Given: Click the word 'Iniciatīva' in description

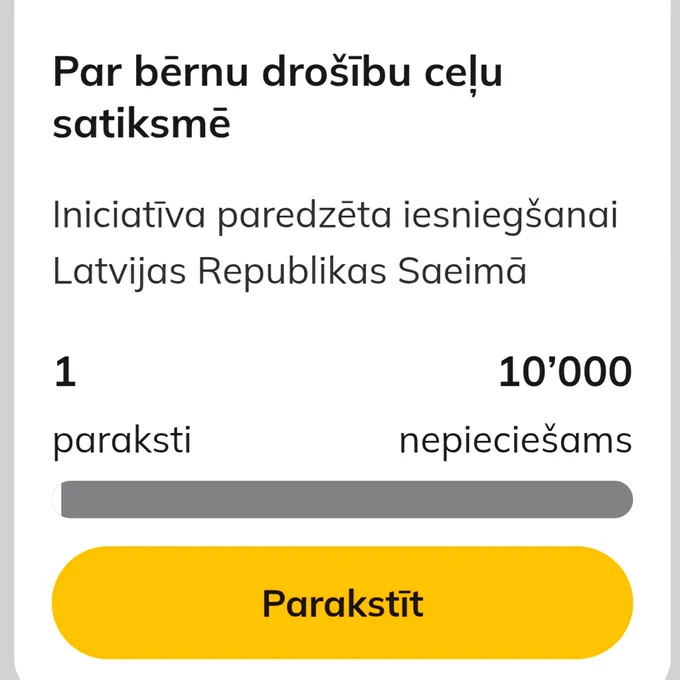Looking at the screenshot, I should [129, 214].
